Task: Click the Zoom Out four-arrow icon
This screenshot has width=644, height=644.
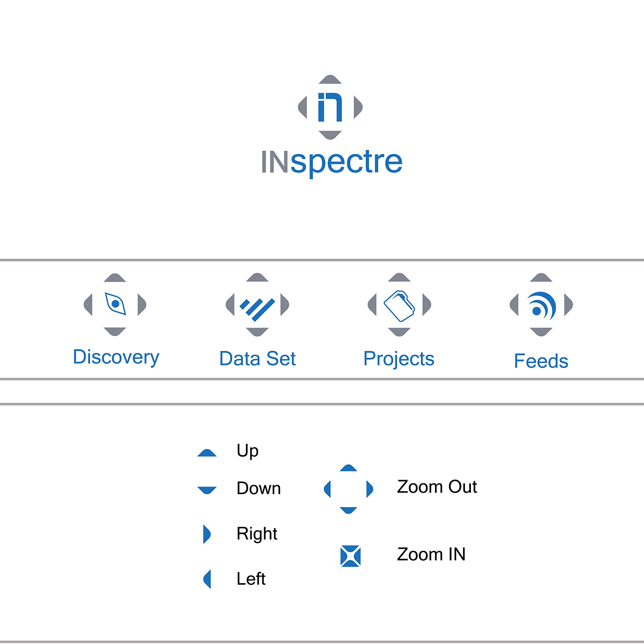Action: point(348,489)
